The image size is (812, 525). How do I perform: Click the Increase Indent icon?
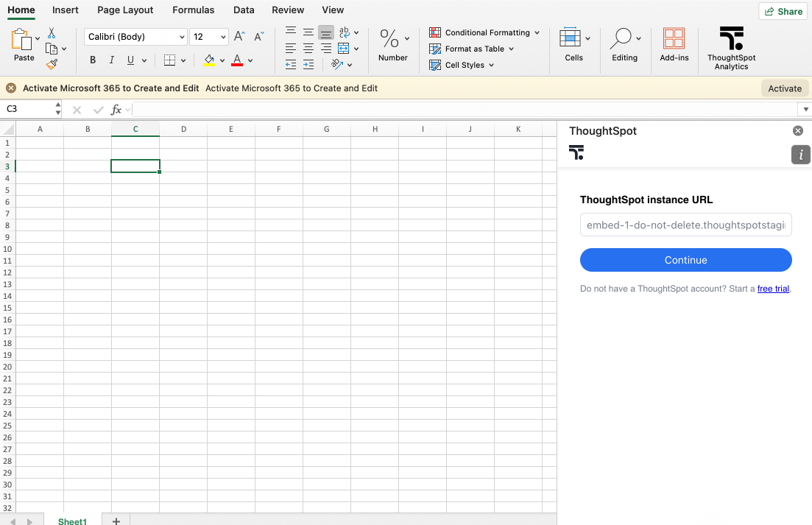tap(308, 65)
